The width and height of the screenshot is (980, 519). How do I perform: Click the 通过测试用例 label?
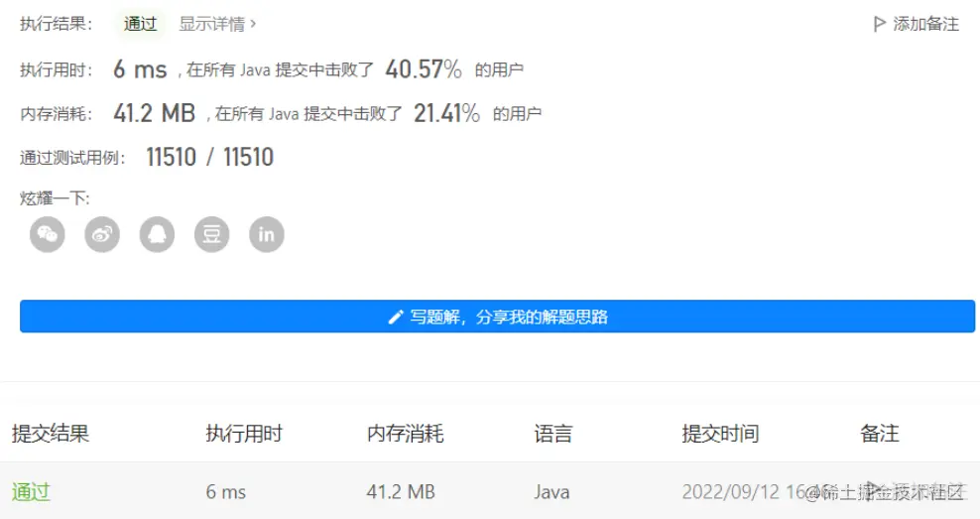[72, 158]
